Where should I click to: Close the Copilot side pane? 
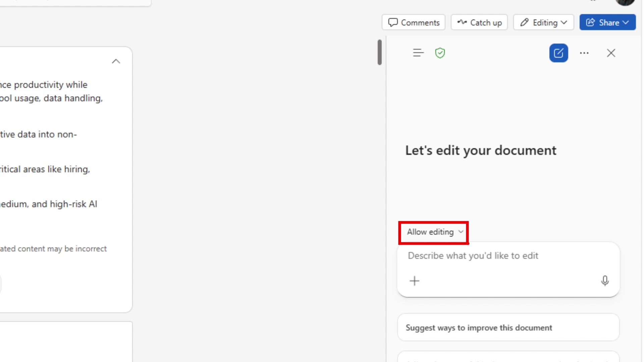coord(611,53)
